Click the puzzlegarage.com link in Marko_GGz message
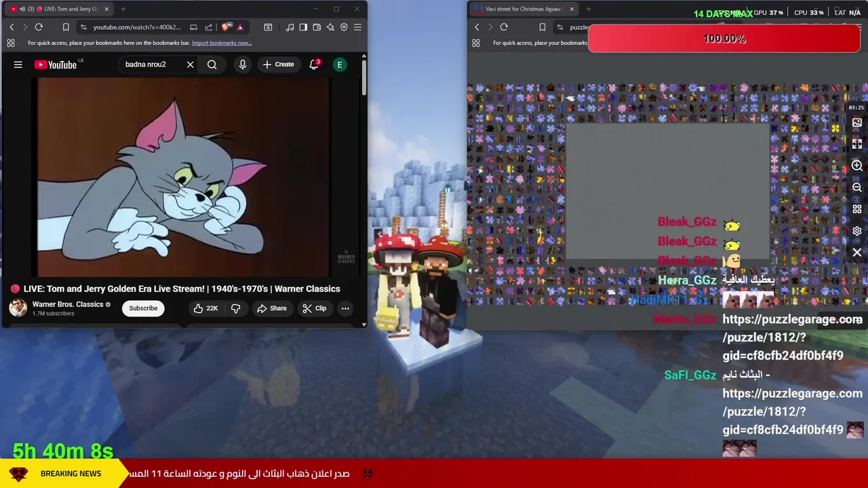 coord(792,338)
